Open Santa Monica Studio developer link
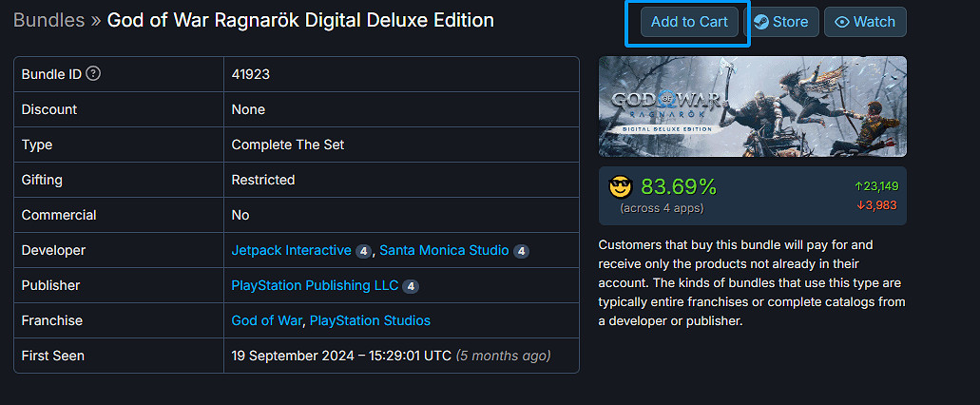Screen dimensions: 980x405 click(x=444, y=250)
